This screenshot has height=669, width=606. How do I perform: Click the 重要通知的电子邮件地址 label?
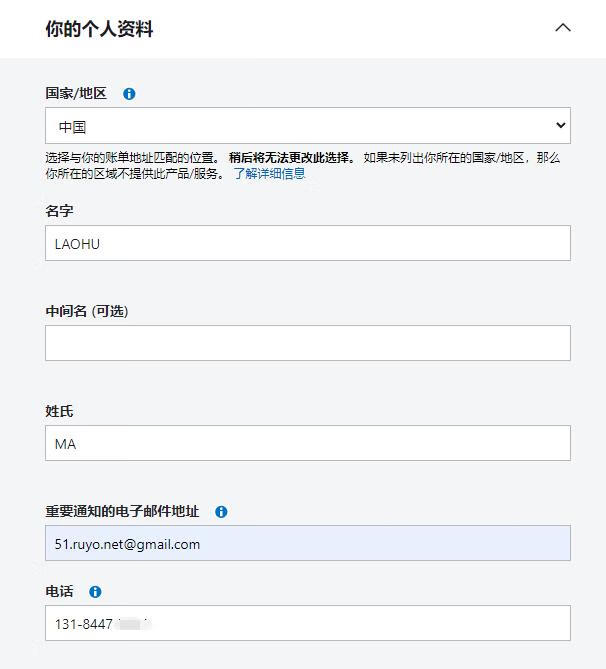(122, 512)
